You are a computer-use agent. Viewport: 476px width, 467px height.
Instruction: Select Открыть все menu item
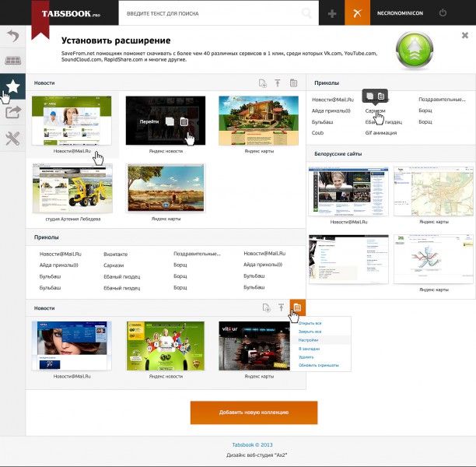pyautogui.click(x=310, y=323)
